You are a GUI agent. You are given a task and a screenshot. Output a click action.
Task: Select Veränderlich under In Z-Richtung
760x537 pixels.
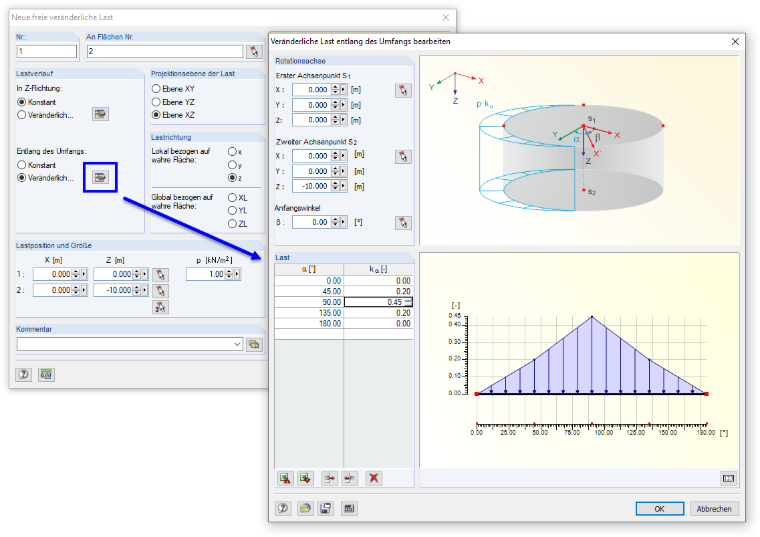coord(21,115)
